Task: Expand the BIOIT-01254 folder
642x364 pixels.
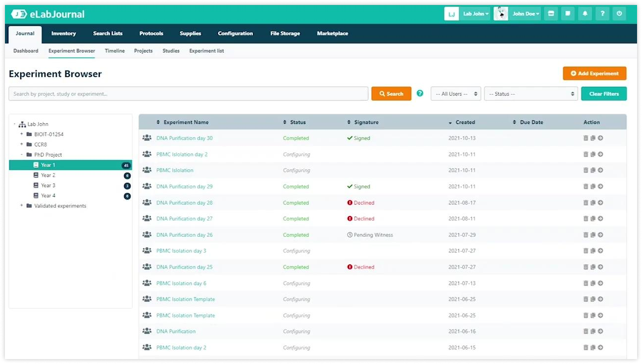Action: [x=22, y=134]
